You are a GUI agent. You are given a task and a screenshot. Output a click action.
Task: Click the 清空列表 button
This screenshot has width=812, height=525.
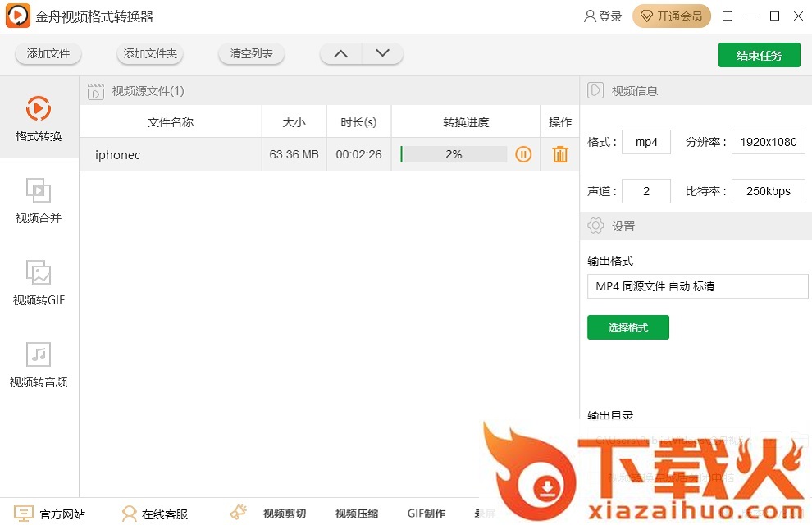point(251,54)
